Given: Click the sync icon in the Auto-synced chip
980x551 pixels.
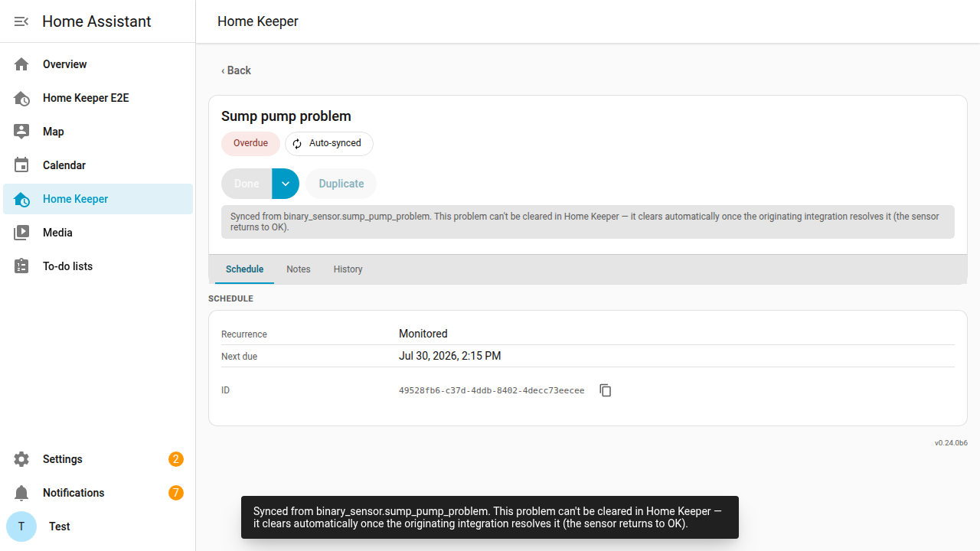Looking at the screenshot, I should pos(297,144).
